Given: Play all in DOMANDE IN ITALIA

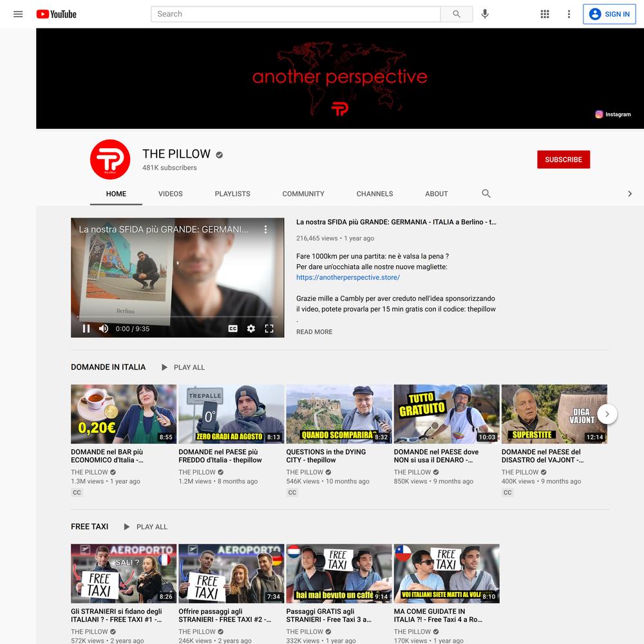Looking at the screenshot, I should (183, 367).
